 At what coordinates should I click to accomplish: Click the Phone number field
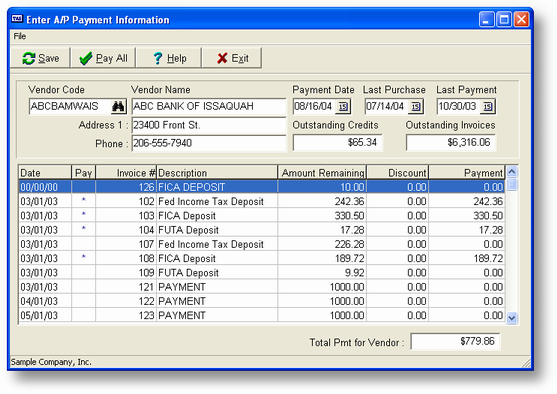click(x=209, y=143)
